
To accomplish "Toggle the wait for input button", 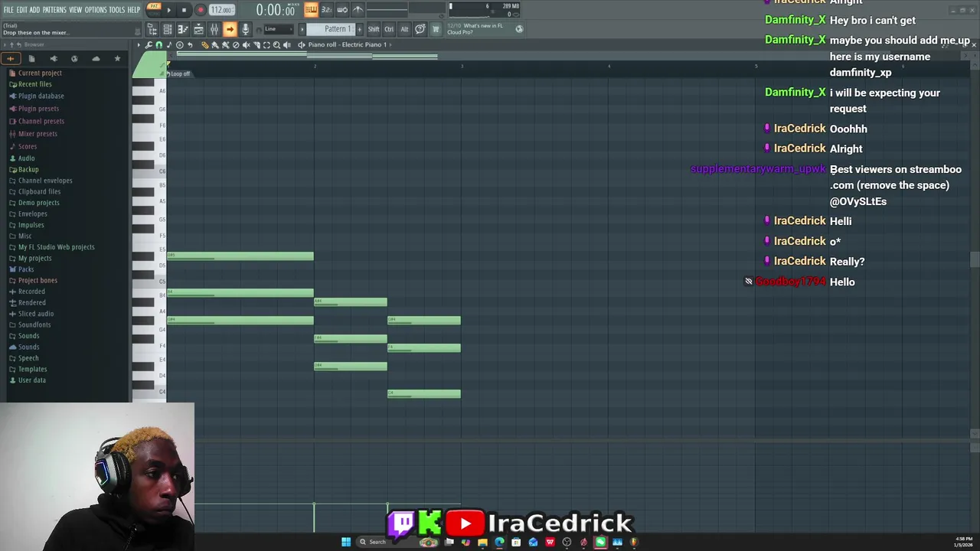I will [342, 10].
